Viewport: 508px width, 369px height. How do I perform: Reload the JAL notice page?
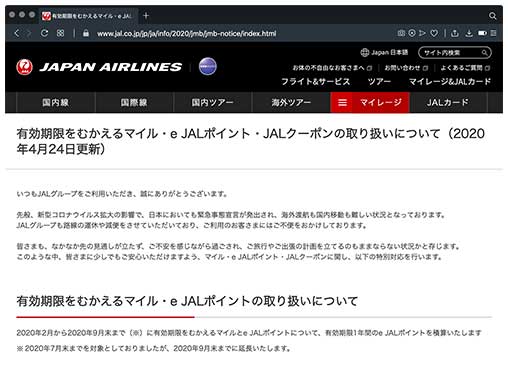click(44, 33)
